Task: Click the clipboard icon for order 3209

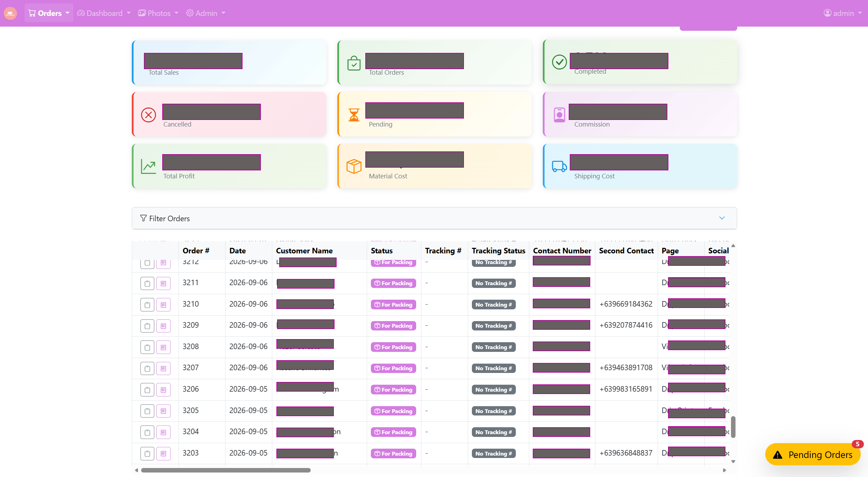Action: click(x=147, y=326)
